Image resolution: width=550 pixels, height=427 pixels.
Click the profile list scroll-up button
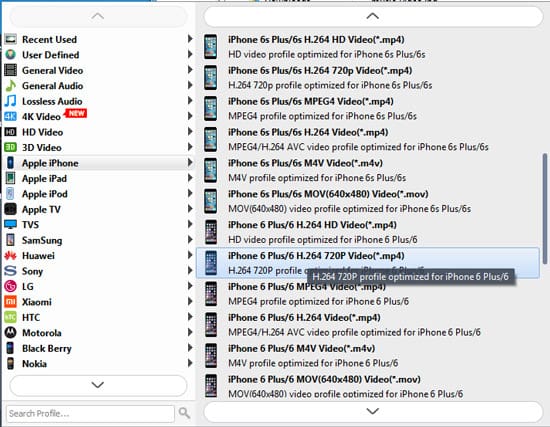pos(373,16)
